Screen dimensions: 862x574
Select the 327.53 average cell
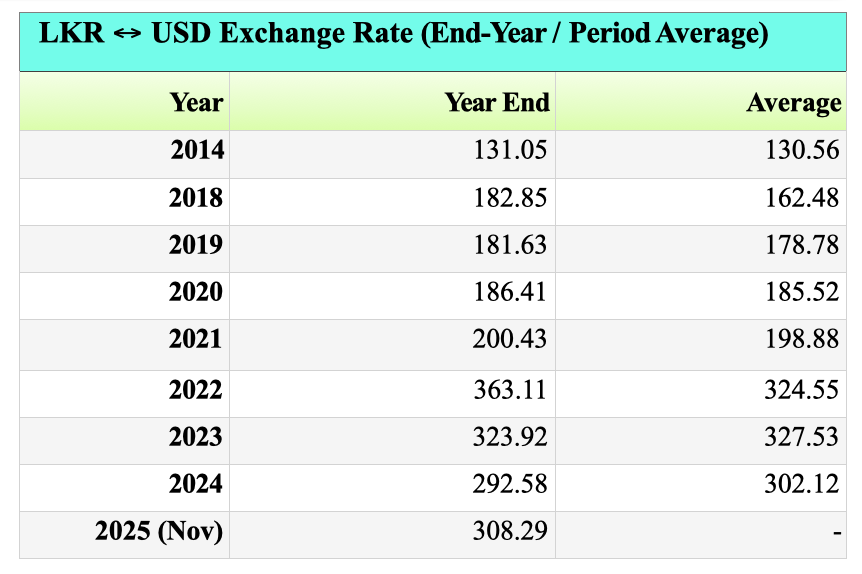click(x=802, y=437)
